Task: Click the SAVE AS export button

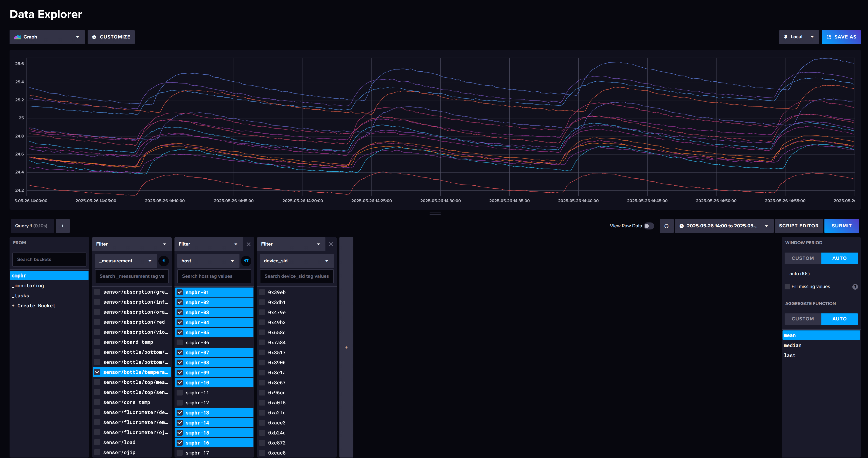Action: pos(841,37)
